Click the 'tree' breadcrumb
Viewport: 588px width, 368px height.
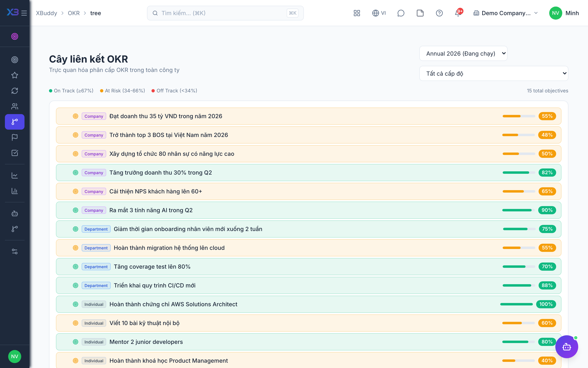[x=96, y=13]
